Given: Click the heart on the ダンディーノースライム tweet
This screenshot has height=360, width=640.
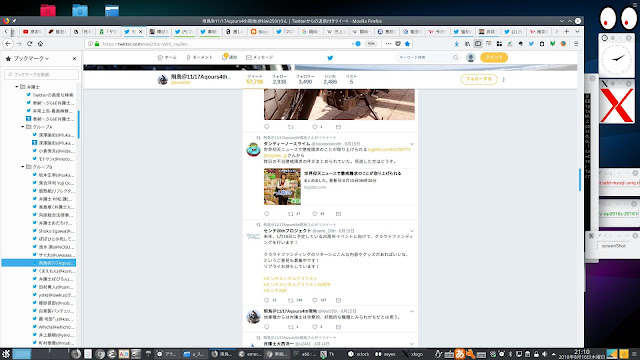Looking at the screenshot, I should coord(315,214).
